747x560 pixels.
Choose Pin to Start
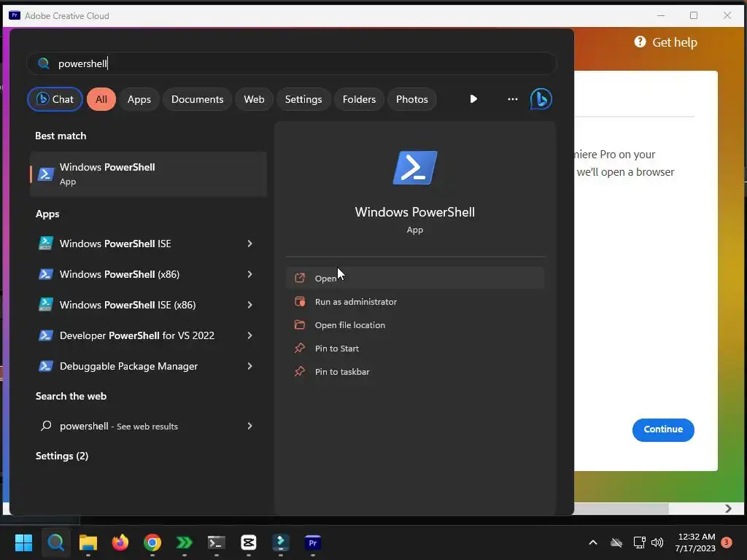coord(415,348)
